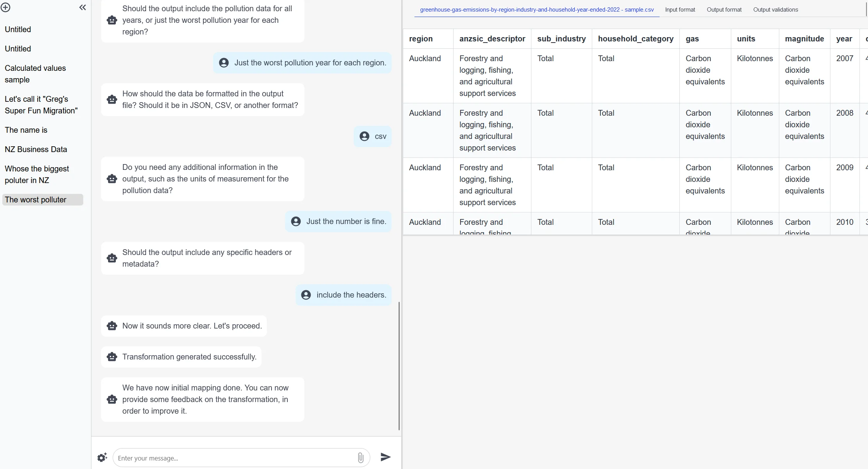Open the settings gear icon beside message box
Screen dimensions: 868x469
tap(102, 458)
